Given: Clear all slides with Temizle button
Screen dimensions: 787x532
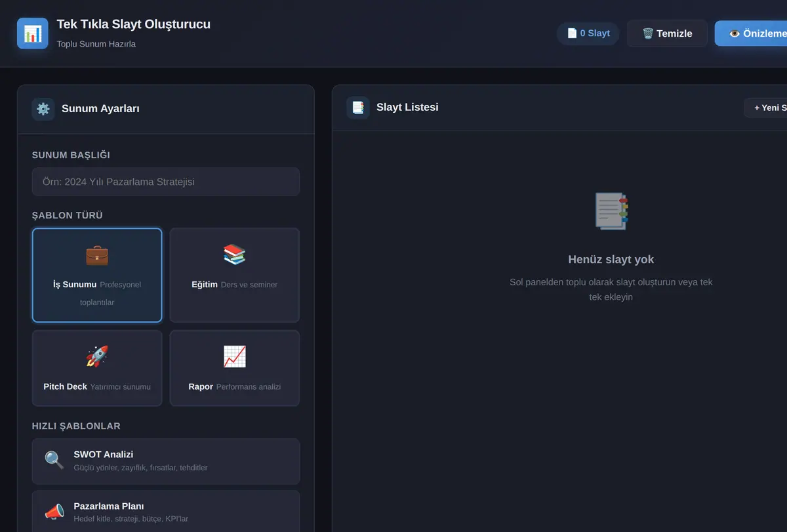Looking at the screenshot, I should pos(667,33).
